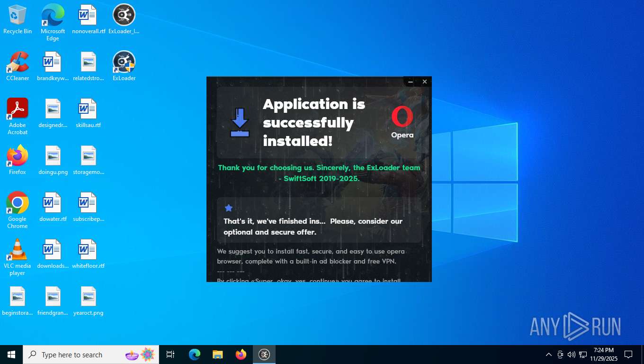Select the ExLoader_I... installer desktop icon
Screen dimensions: 644x364
click(124, 19)
